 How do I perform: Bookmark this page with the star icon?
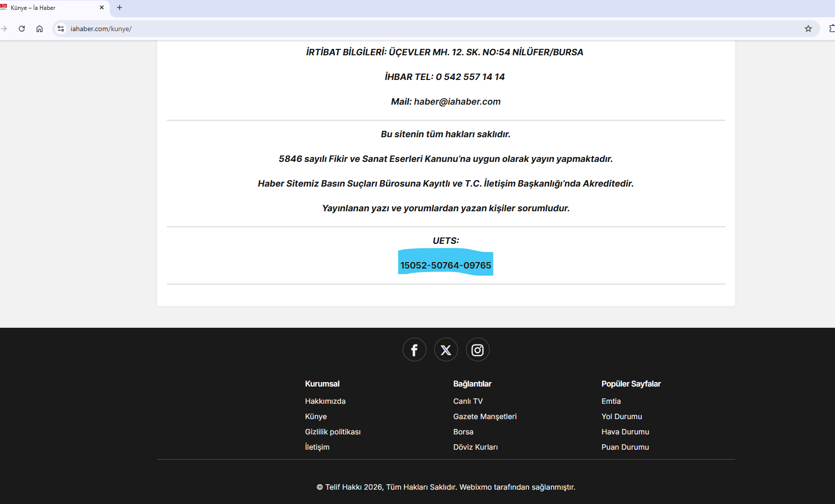[x=808, y=29]
